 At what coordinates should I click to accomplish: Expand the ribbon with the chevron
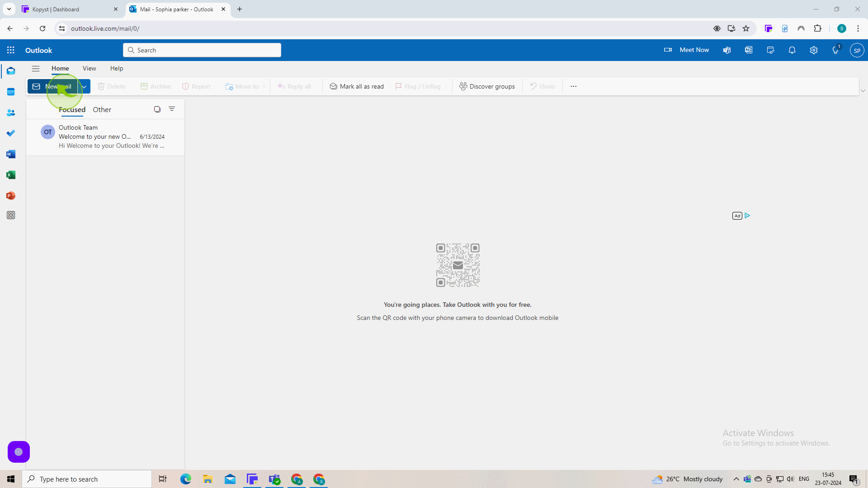tap(863, 91)
